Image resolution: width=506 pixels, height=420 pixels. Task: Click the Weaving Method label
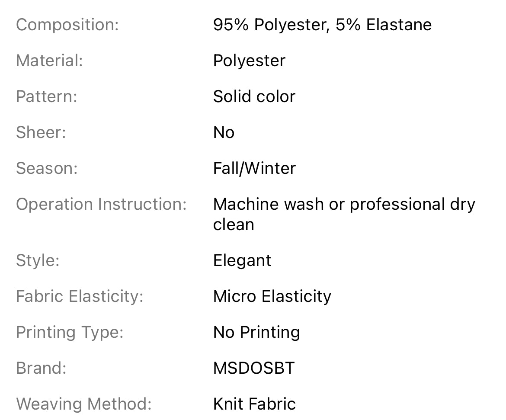tap(84, 404)
